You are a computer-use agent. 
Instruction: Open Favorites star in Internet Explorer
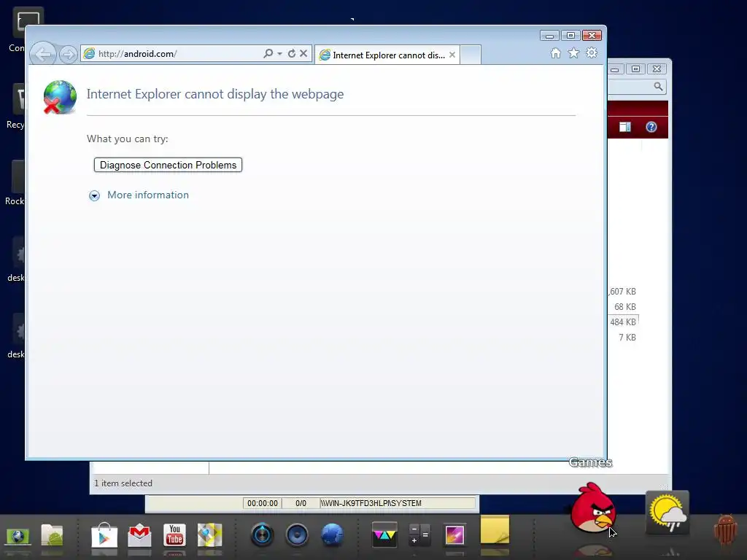tap(573, 52)
